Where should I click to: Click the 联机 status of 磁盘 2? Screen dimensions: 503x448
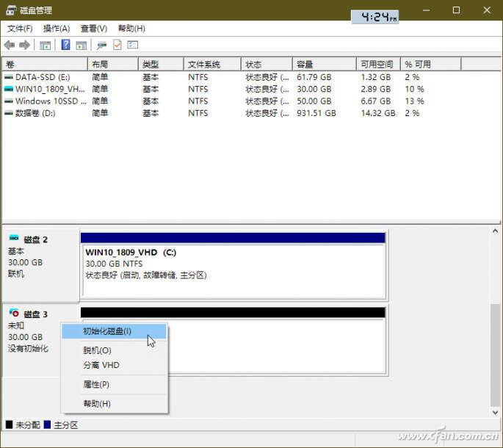(x=16, y=274)
